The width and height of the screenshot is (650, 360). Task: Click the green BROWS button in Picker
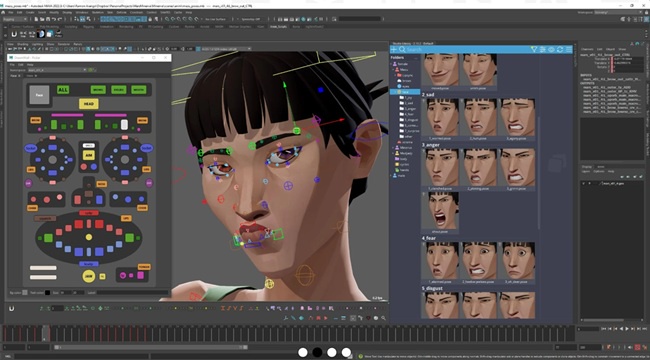point(98,90)
